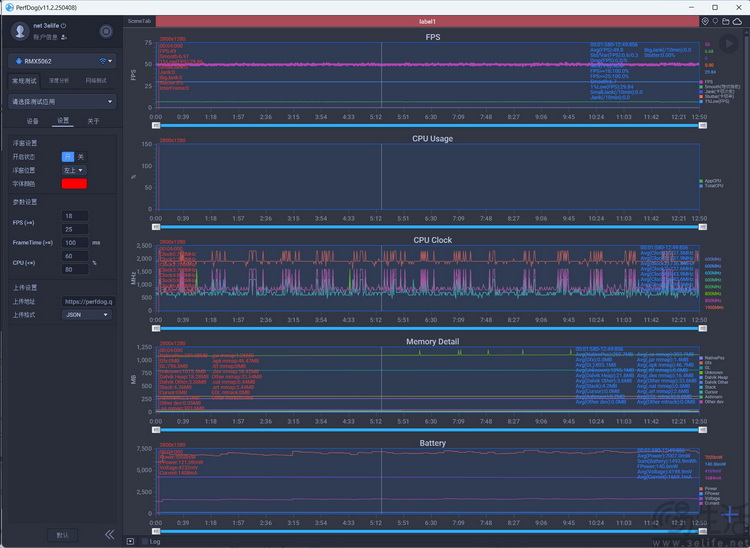Image resolution: width=750 pixels, height=548 pixels.
Task: Turn floating window on with 开 button
Action: [x=68, y=156]
